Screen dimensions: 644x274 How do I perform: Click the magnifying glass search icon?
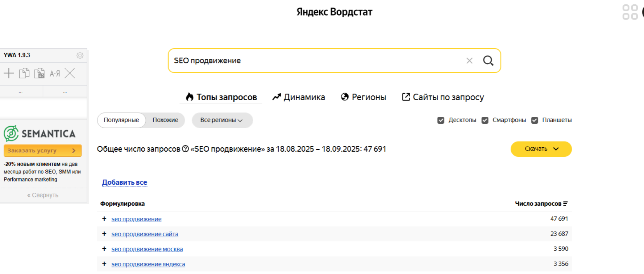click(488, 61)
